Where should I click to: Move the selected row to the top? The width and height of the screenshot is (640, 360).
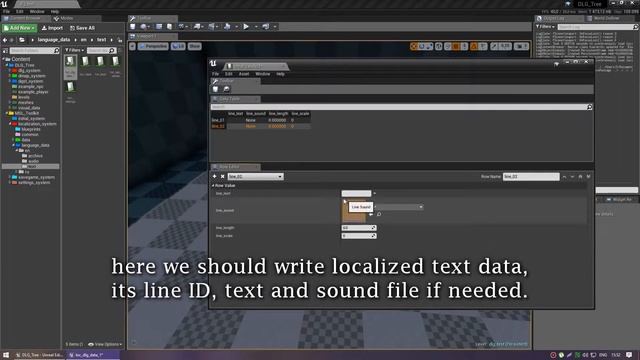pyautogui.click(x=580, y=177)
